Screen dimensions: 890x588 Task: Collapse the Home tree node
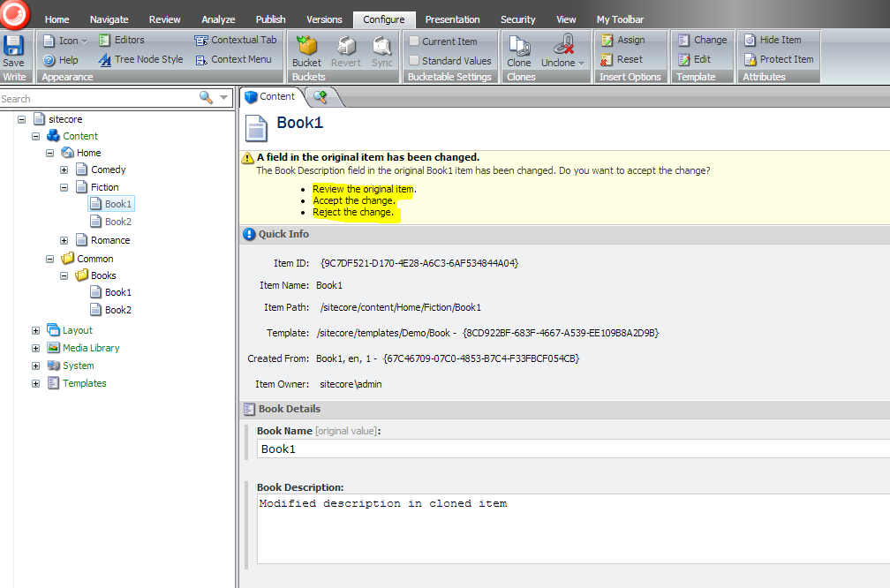coord(50,154)
